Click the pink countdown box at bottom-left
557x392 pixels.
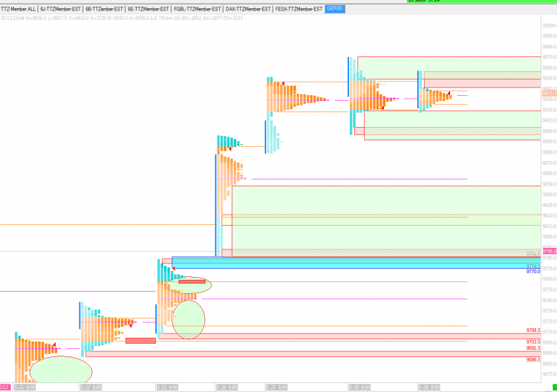[x=5, y=388]
